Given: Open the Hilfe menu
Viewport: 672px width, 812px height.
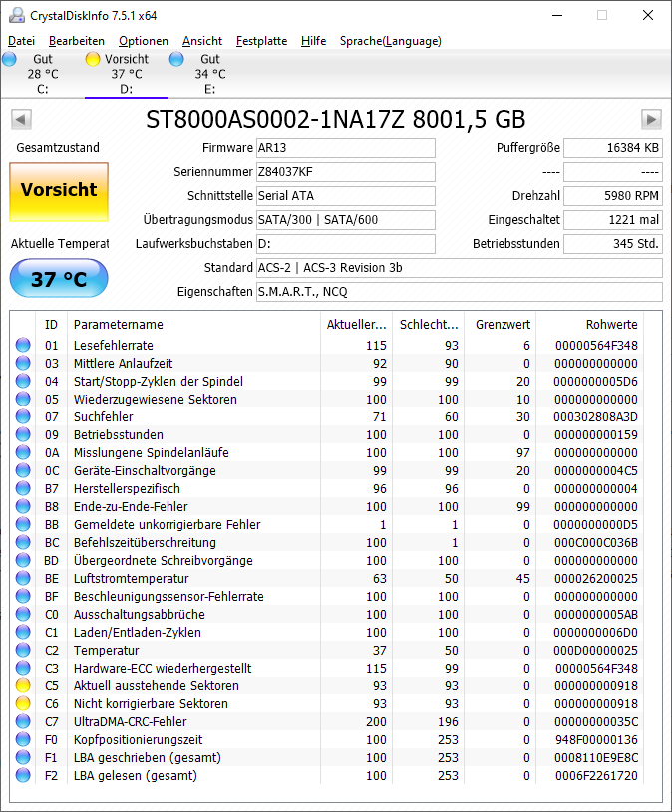Looking at the screenshot, I should [x=313, y=41].
